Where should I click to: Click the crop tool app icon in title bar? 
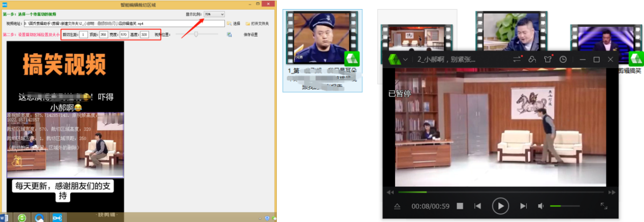[x=4, y=4]
